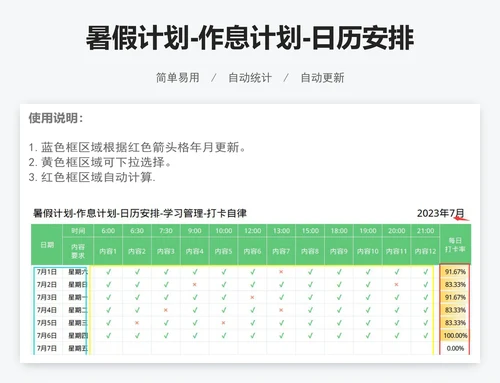Click the red cross in 7月5日 row under 10:00

223,323
